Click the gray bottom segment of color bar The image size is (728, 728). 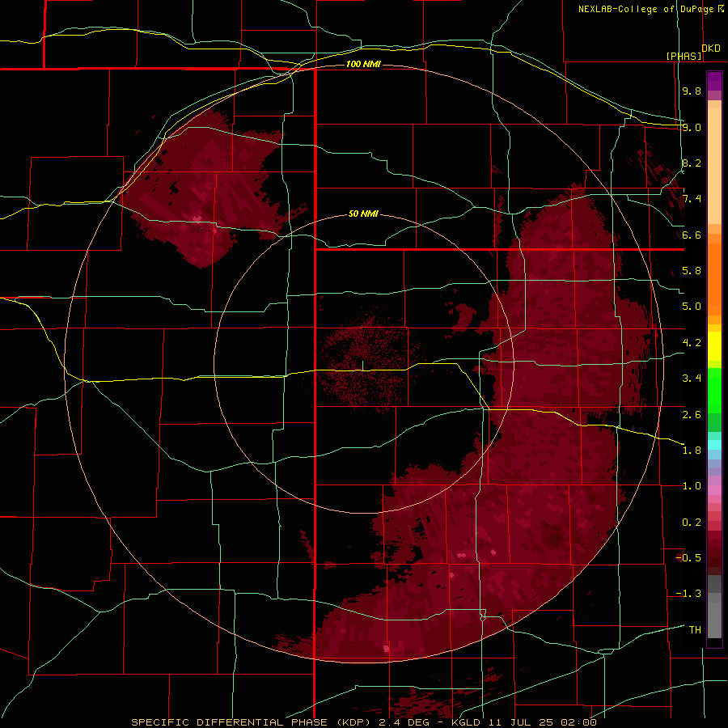point(714,607)
